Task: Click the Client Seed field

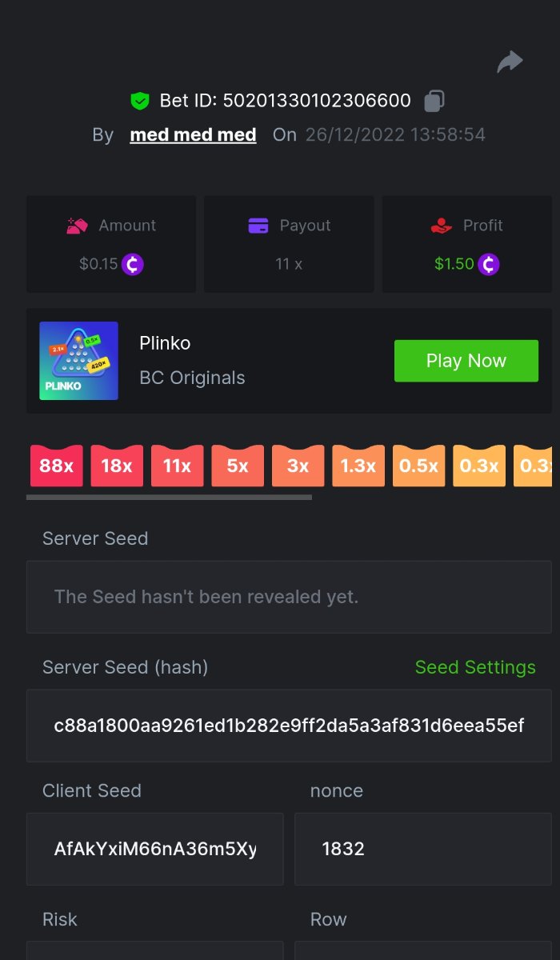Action: pos(155,849)
